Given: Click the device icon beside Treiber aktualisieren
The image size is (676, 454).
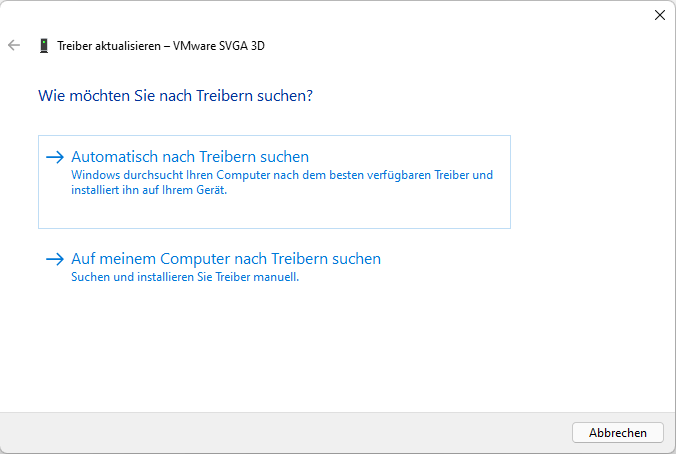Looking at the screenshot, I should 43,46.
